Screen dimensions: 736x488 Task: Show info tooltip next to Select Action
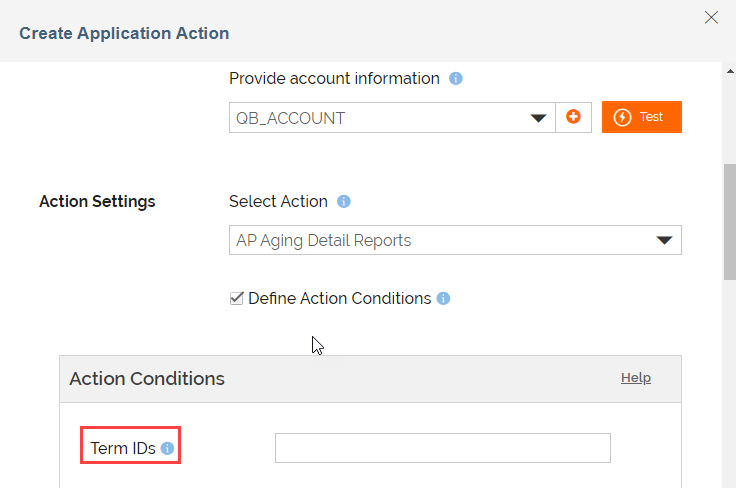click(x=344, y=201)
